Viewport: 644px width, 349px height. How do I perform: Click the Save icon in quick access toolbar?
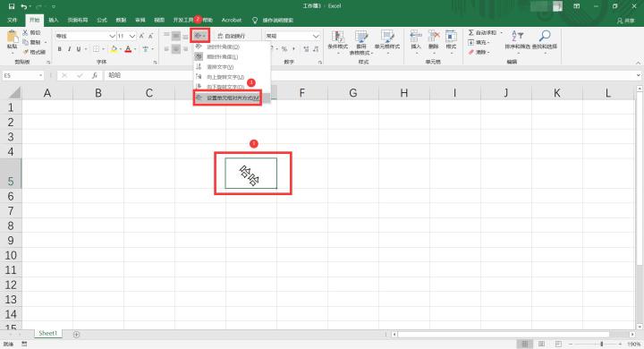[x=12, y=6]
